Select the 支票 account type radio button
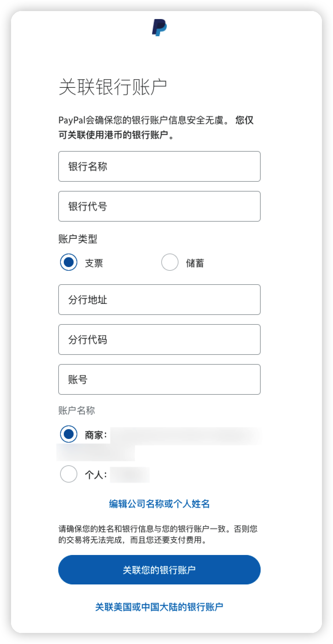 [x=68, y=262]
